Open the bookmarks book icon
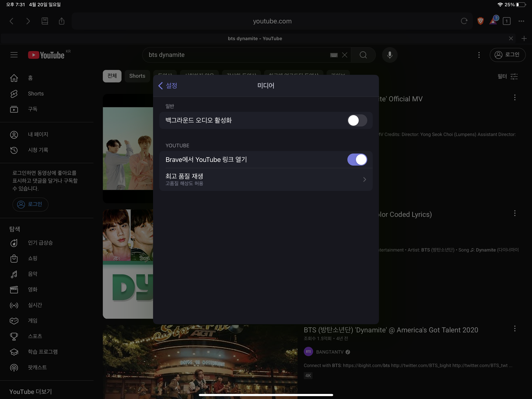 tap(45, 21)
